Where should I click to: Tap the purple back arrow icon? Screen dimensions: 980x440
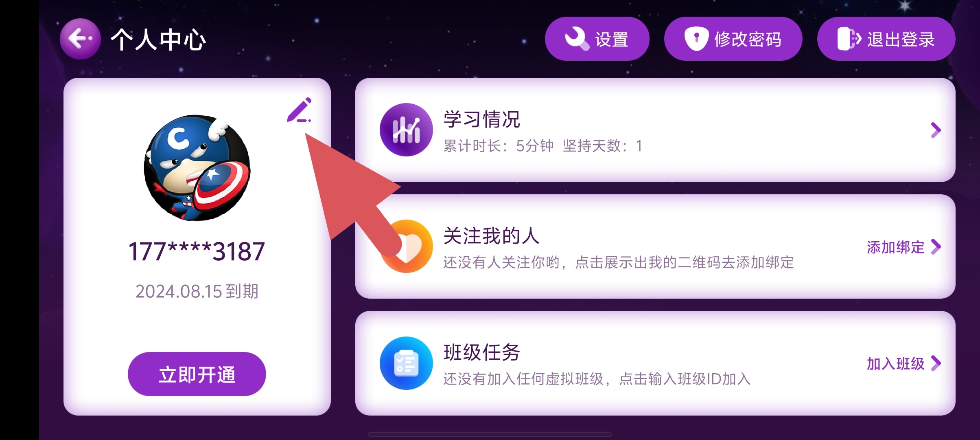coord(80,39)
